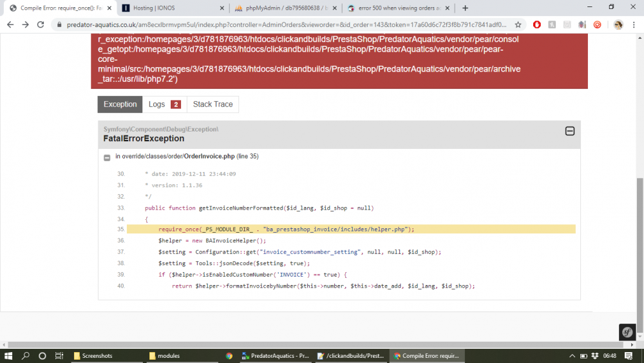The image size is (644, 363).
Task: Open Task View on taskbar
Action: [59, 356]
